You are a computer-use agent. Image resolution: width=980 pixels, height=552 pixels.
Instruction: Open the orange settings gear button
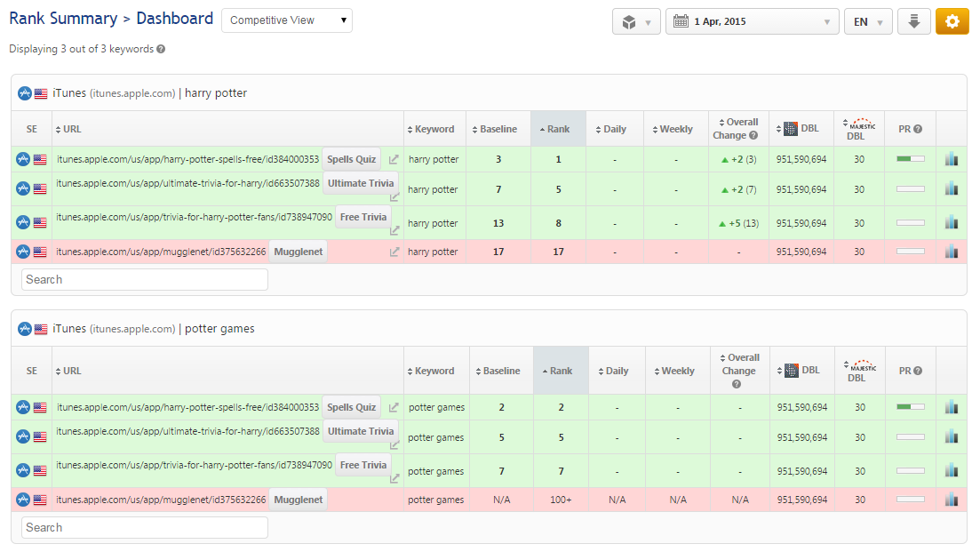[x=952, y=21]
